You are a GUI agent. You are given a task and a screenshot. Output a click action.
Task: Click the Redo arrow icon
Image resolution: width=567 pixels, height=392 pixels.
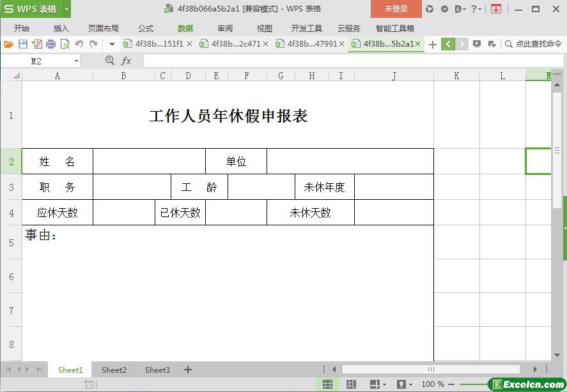coord(93,44)
